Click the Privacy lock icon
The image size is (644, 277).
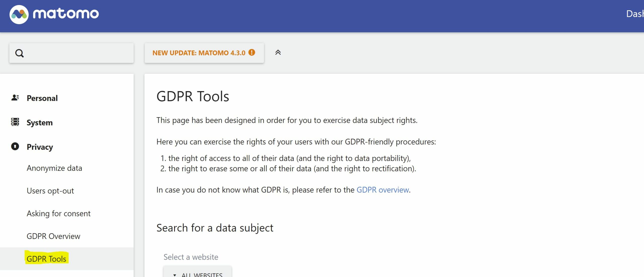point(15,146)
